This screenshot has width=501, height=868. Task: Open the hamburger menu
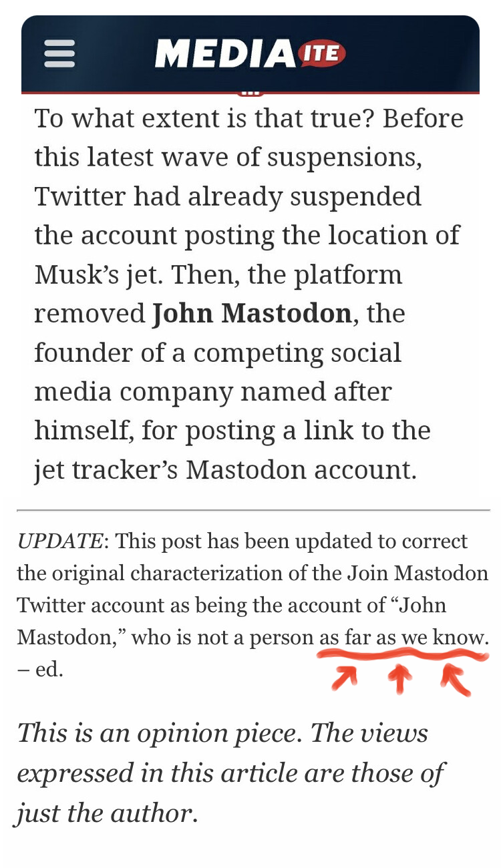pos(59,53)
